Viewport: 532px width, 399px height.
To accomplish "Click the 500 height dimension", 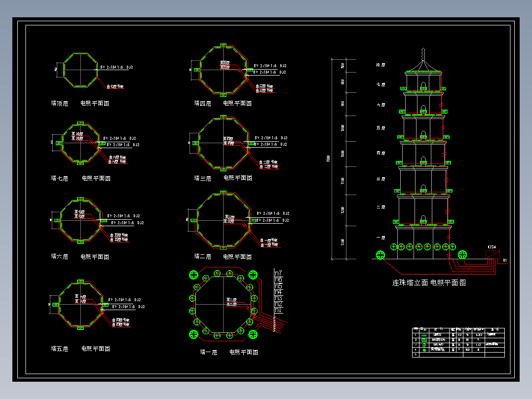I will point(342,66).
